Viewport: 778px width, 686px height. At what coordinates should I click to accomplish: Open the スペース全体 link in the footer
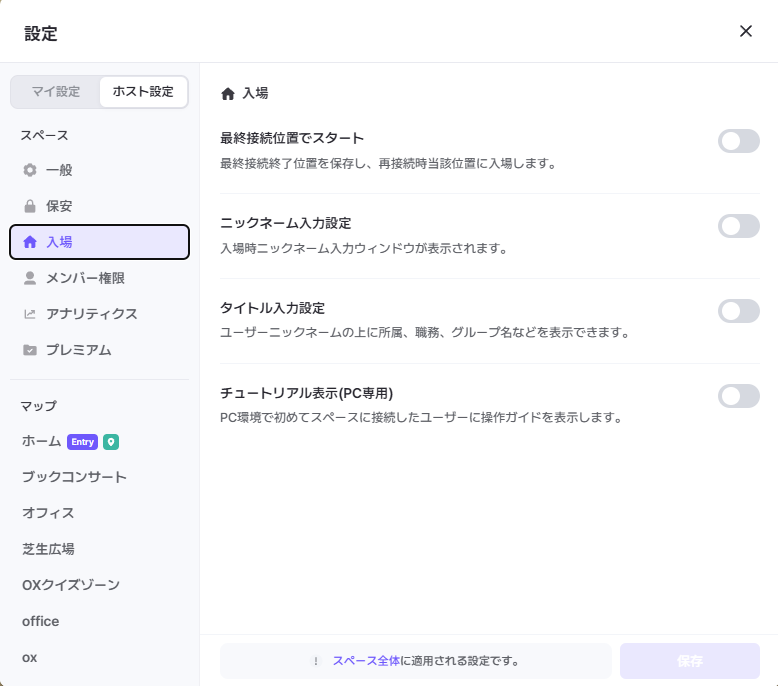coord(366,661)
